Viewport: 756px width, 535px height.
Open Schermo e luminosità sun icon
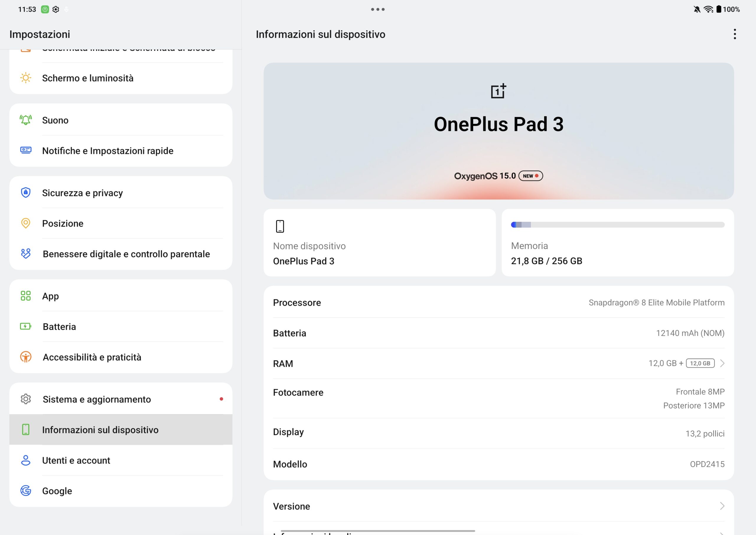(26, 78)
